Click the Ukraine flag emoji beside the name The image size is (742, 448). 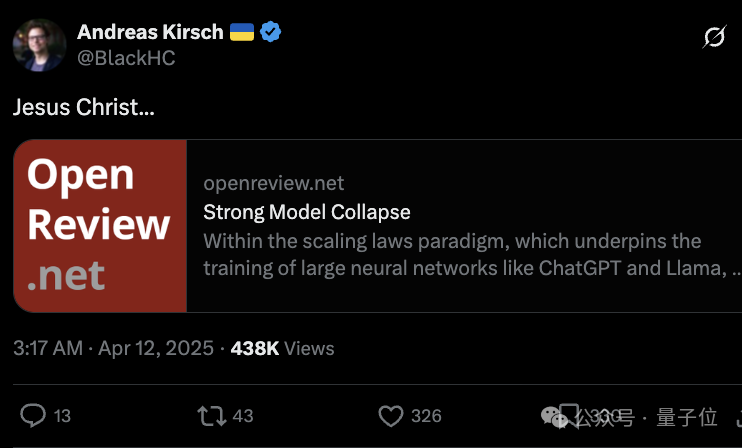click(x=242, y=32)
